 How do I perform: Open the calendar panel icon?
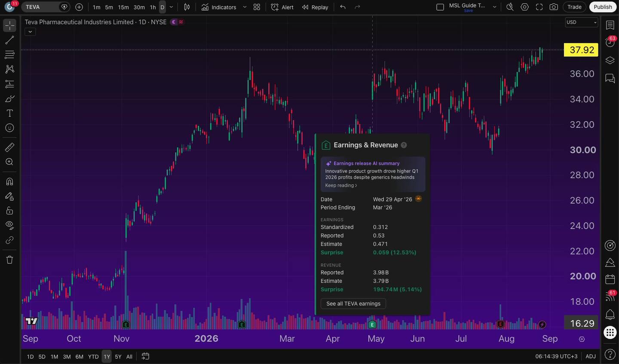tap(610, 279)
